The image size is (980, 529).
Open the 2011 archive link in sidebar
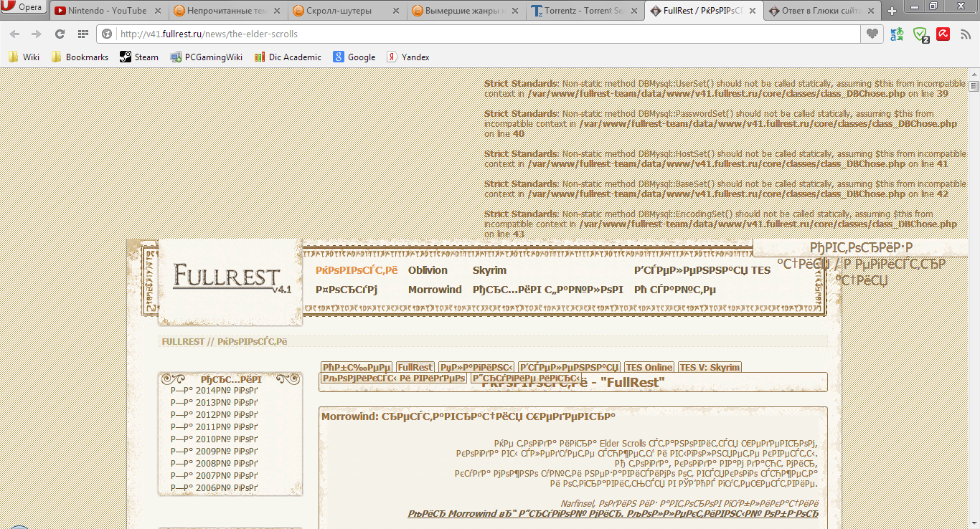[x=214, y=427]
